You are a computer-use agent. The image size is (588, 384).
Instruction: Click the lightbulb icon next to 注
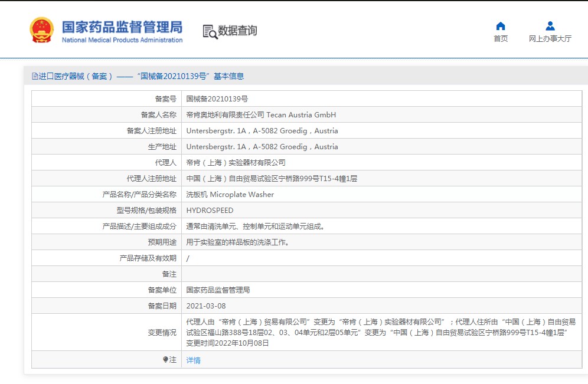pyautogui.click(x=165, y=360)
